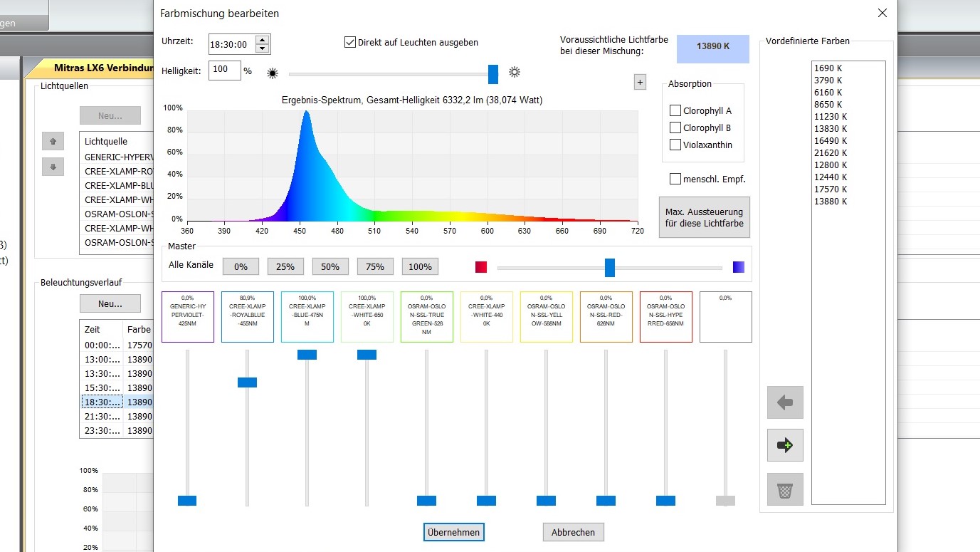Click the add-color arrow with green plus
This screenshot has height=552, width=980.
[785, 445]
